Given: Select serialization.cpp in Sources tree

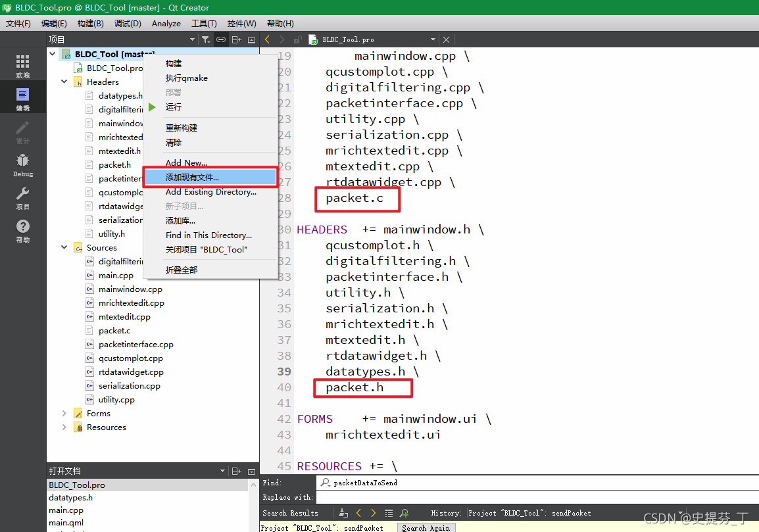Looking at the screenshot, I should [x=130, y=386].
